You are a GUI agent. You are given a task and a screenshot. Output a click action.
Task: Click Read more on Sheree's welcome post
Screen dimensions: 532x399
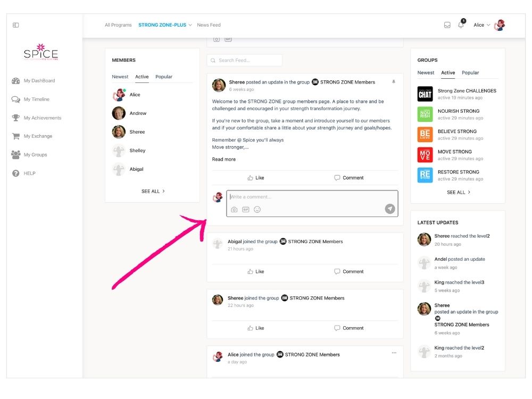tap(223, 160)
